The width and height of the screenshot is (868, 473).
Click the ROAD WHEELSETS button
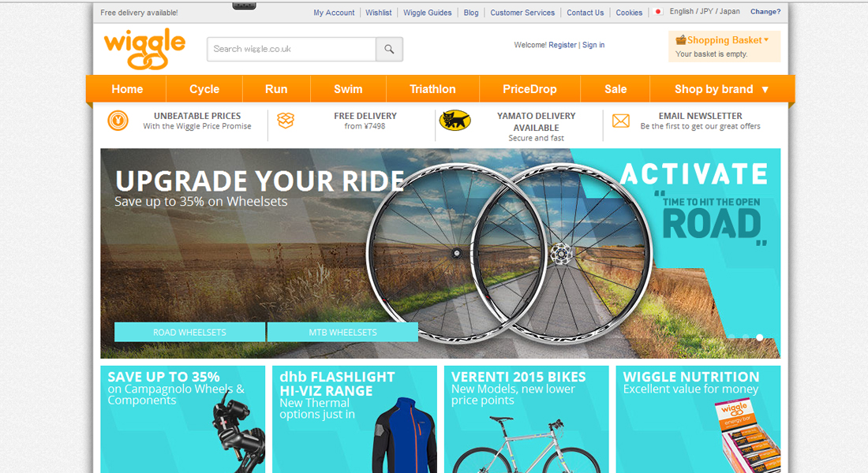click(189, 332)
